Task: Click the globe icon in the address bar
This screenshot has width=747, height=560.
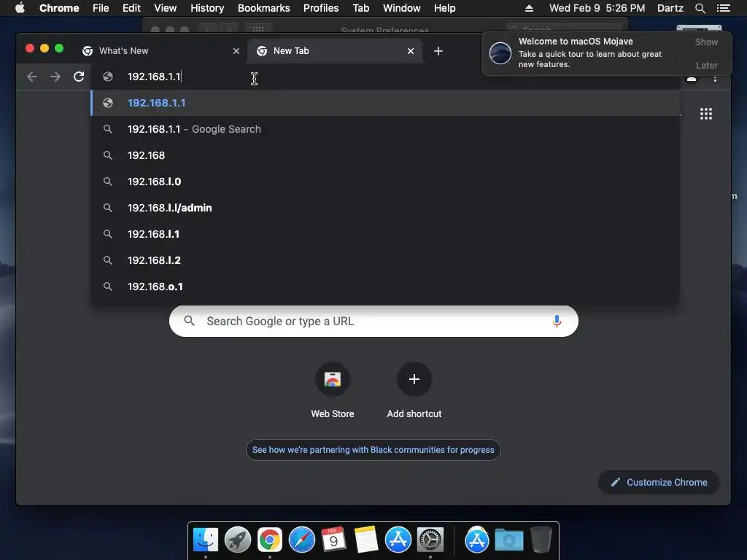Action: point(108,77)
